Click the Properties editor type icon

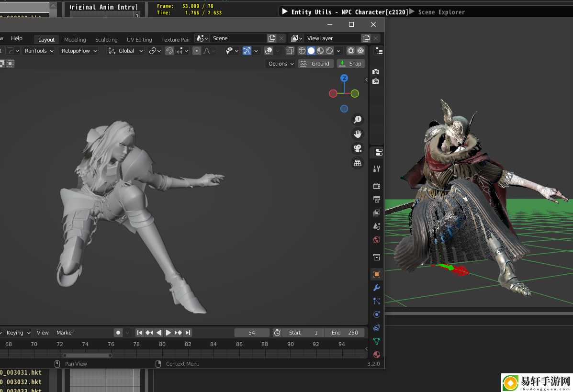click(379, 152)
